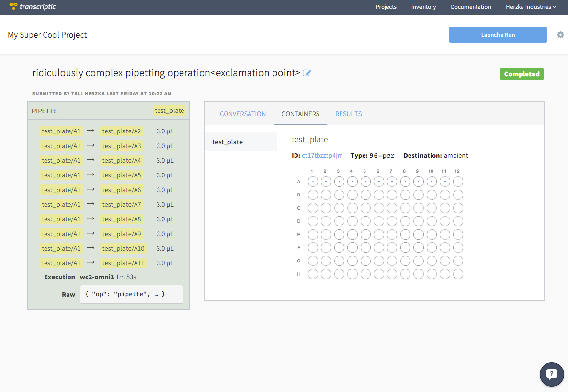Open project settings gear icon
568x392 pixels.
560,35
